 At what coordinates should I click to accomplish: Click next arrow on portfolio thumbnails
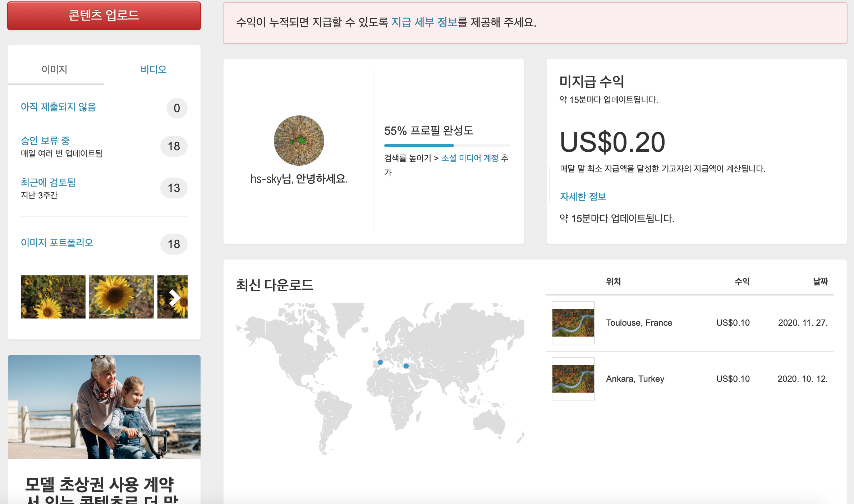click(174, 297)
